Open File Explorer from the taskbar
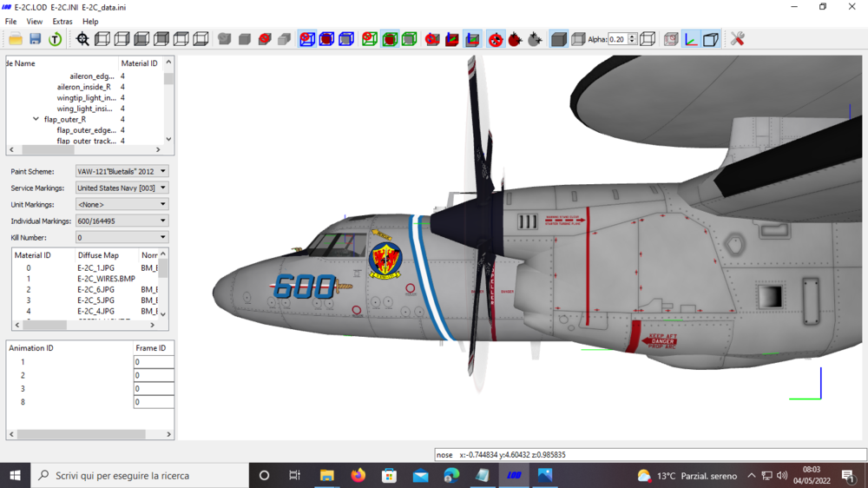This screenshot has width=868, height=488. click(326, 475)
